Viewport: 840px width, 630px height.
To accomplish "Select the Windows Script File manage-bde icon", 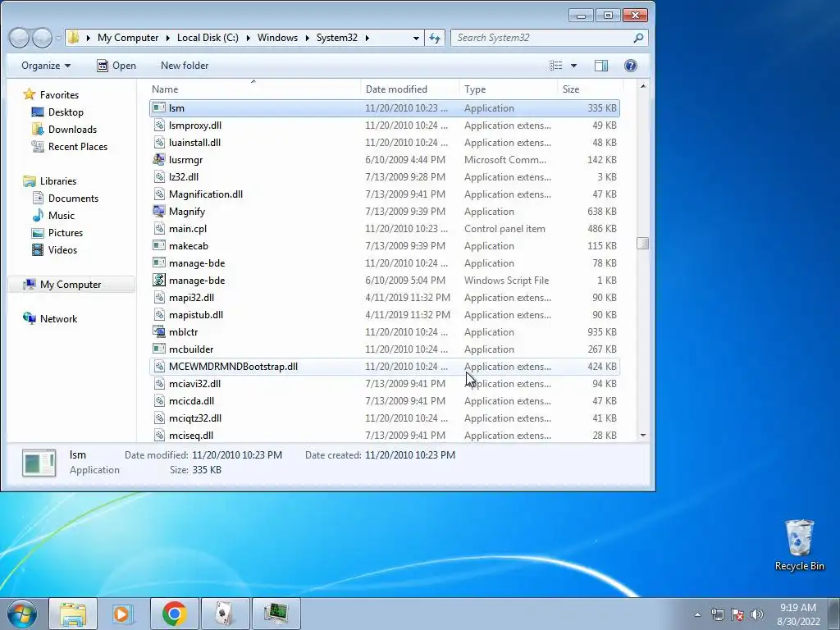I will [x=158, y=281].
